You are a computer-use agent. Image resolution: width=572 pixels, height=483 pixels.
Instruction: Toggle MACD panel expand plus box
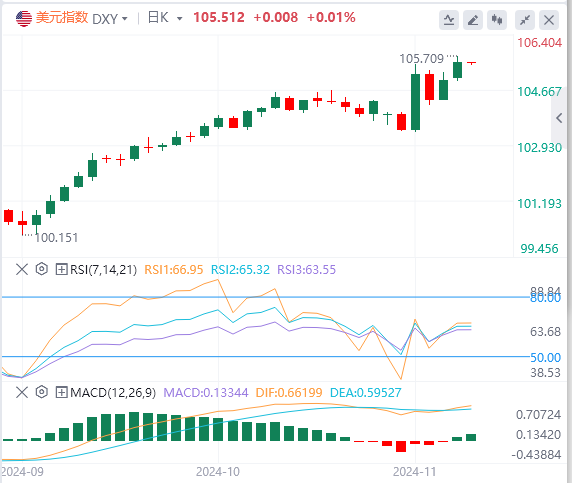[61, 393]
